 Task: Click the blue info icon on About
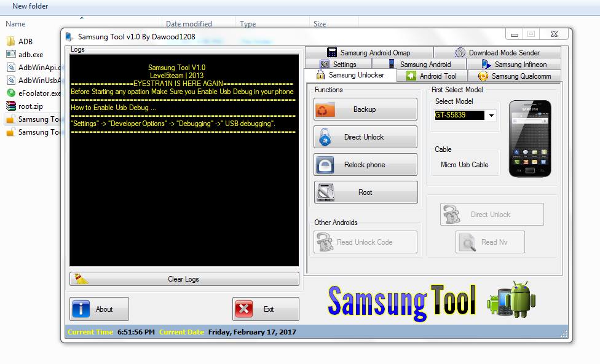click(x=81, y=309)
